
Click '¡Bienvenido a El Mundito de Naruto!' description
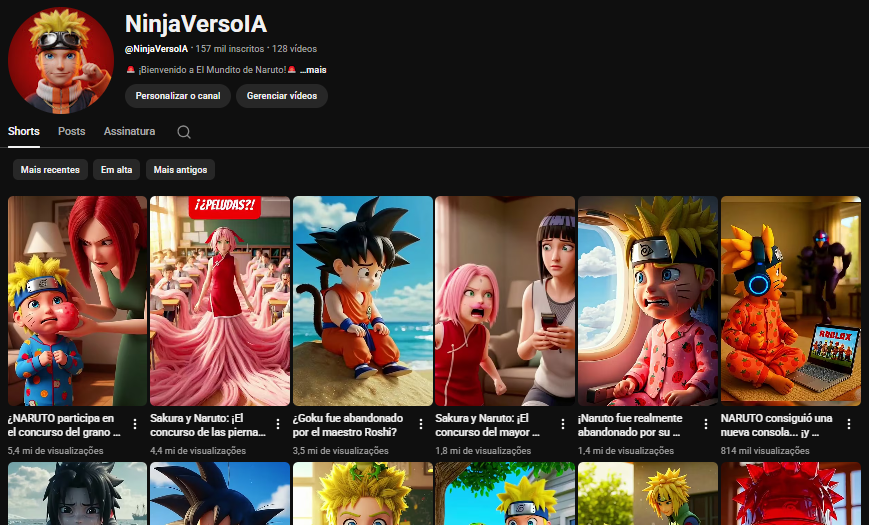tap(212, 70)
